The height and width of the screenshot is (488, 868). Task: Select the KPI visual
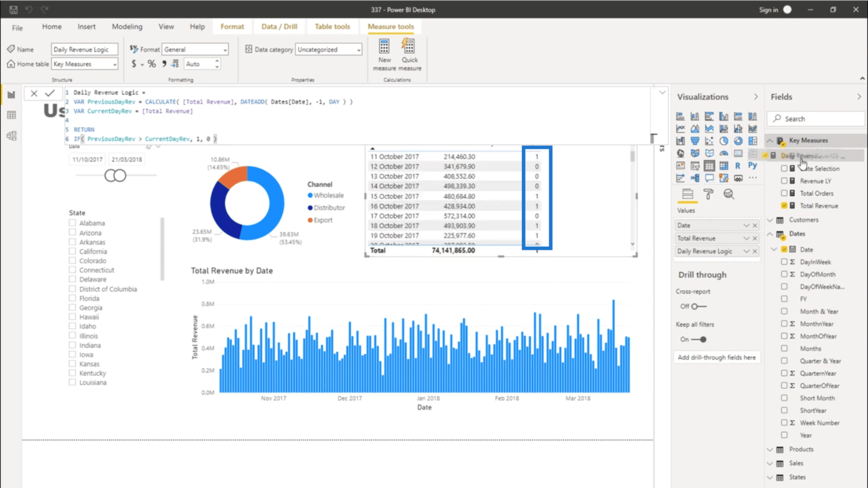(680, 166)
